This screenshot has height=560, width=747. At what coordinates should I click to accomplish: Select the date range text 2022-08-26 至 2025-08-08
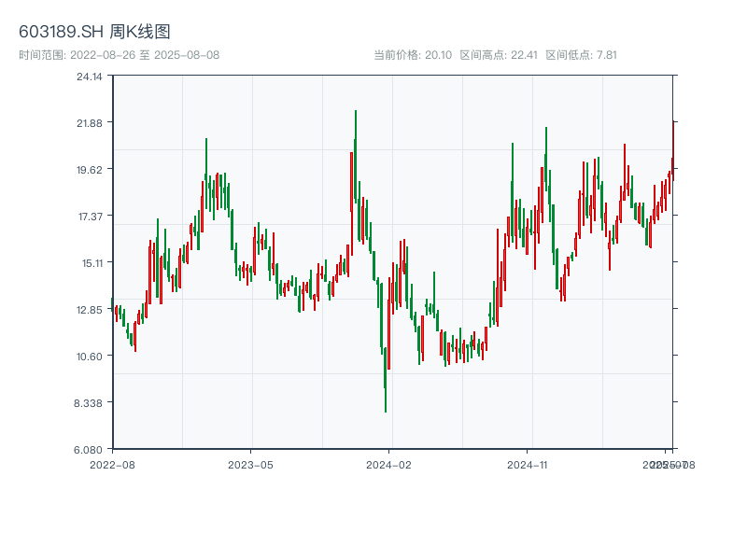pyautogui.click(x=145, y=55)
